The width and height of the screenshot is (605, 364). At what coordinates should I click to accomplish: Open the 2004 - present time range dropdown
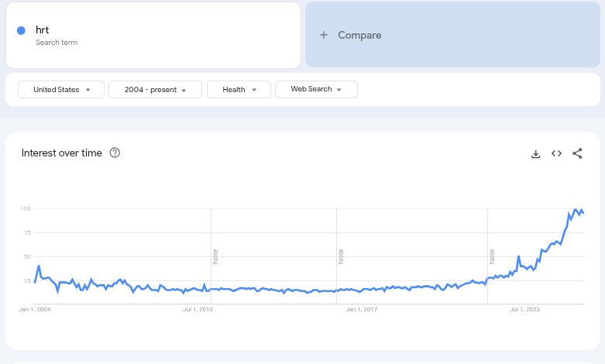click(155, 90)
